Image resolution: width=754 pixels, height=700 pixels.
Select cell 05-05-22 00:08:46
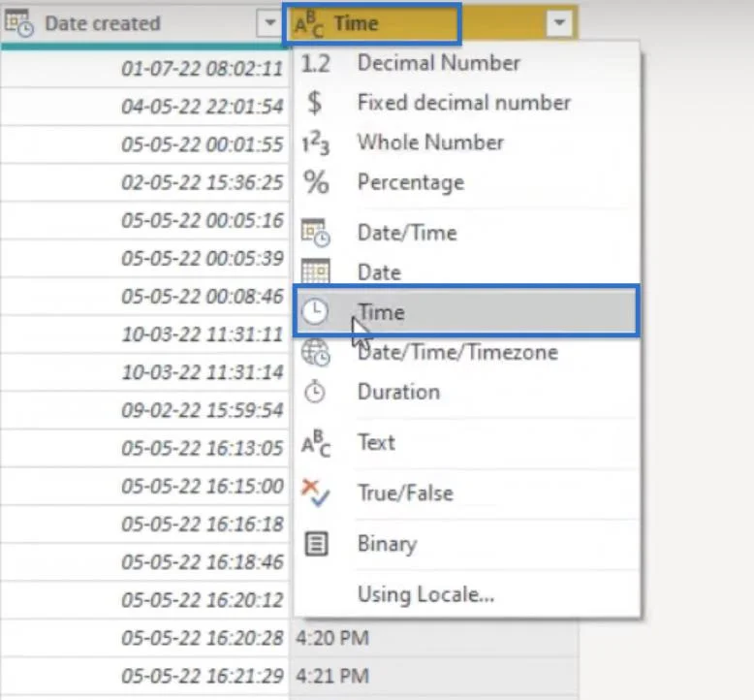point(144,297)
